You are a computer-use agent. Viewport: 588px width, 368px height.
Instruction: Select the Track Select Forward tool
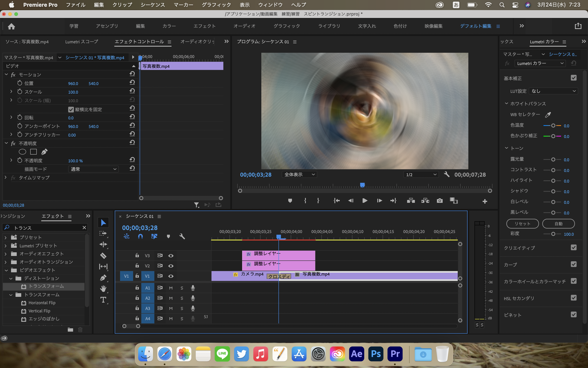click(103, 234)
